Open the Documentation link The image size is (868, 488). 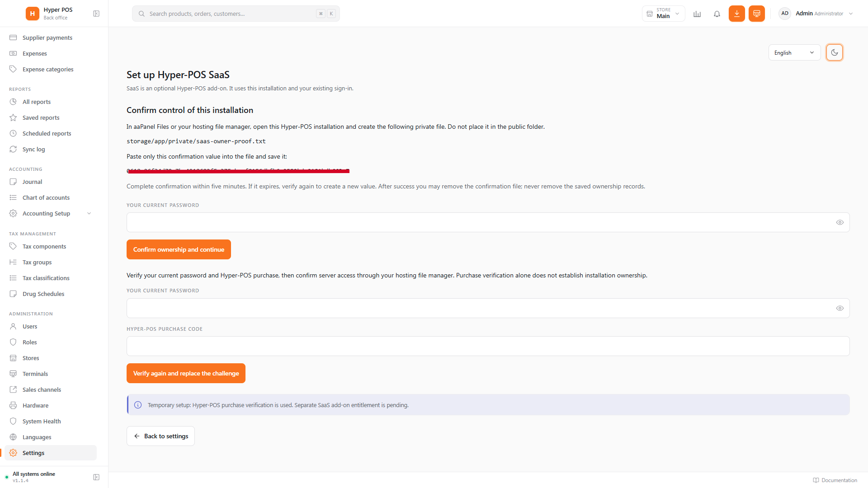pyautogui.click(x=835, y=480)
